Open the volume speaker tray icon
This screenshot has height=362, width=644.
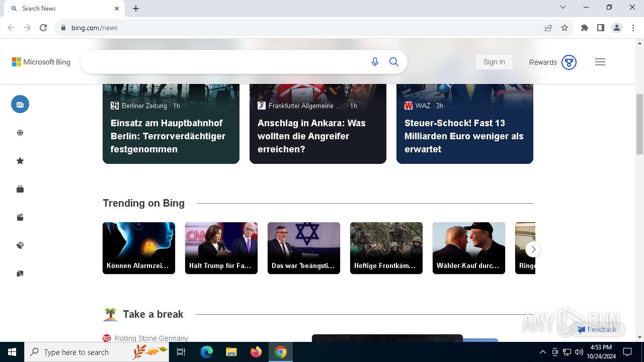[x=579, y=352]
